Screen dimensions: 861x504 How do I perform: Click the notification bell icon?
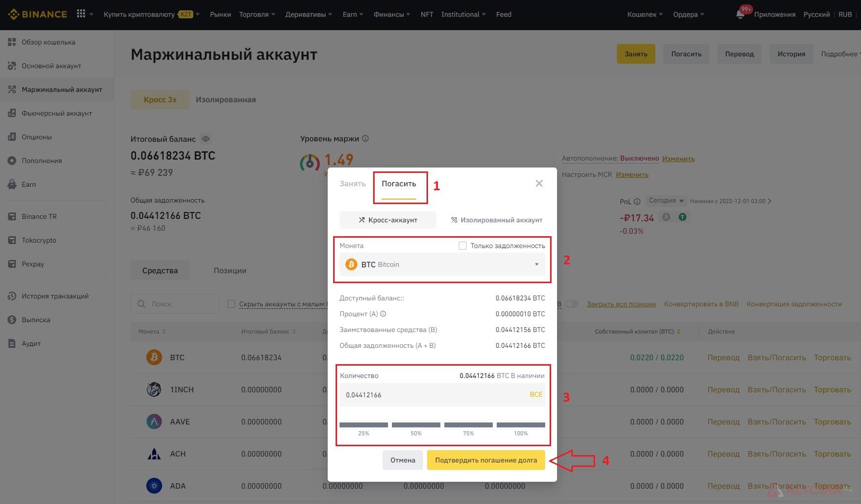pos(740,14)
